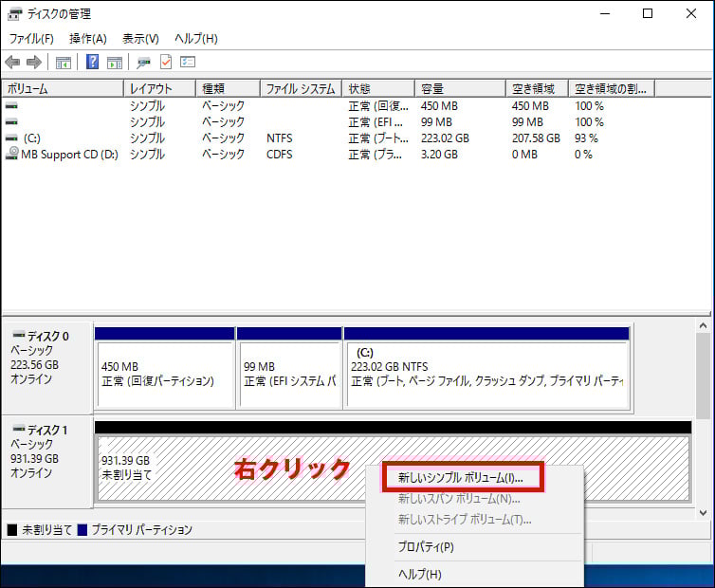The height and width of the screenshot is (588, 715).
Task: Open the ヘルプ(H) menu in menu bar
Action: pyautogui.click(x=196, y=39)
